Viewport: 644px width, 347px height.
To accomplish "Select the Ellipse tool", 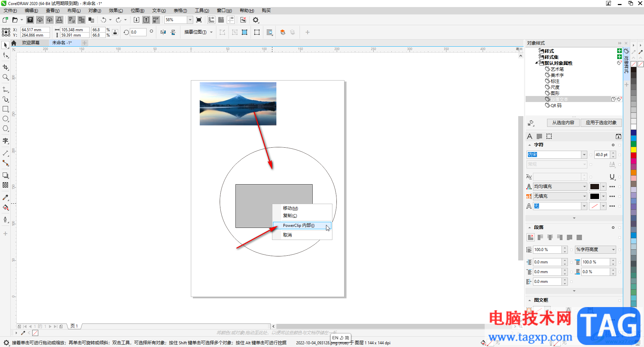I will tap(5, 119).
